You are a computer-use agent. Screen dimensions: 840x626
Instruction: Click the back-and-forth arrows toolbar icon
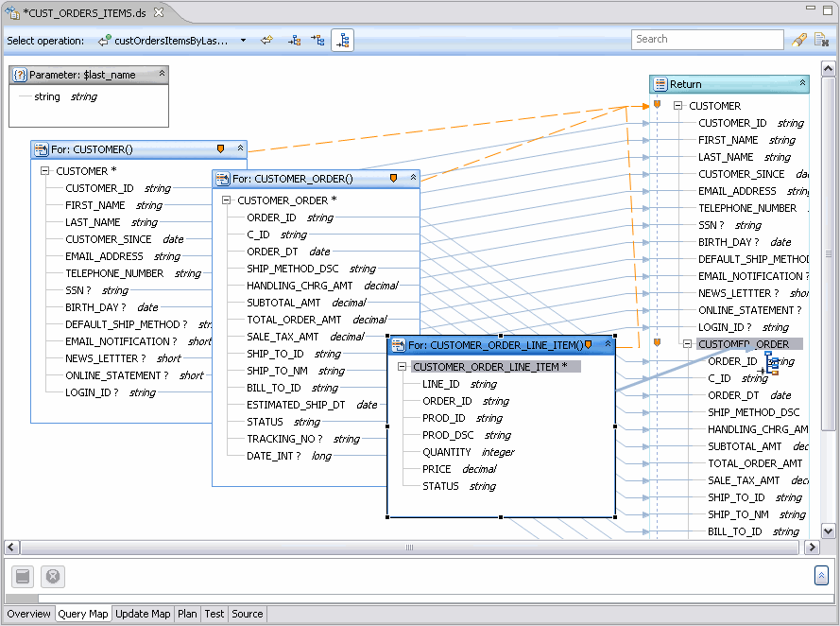pyautogui.click(x=266, y=41)
